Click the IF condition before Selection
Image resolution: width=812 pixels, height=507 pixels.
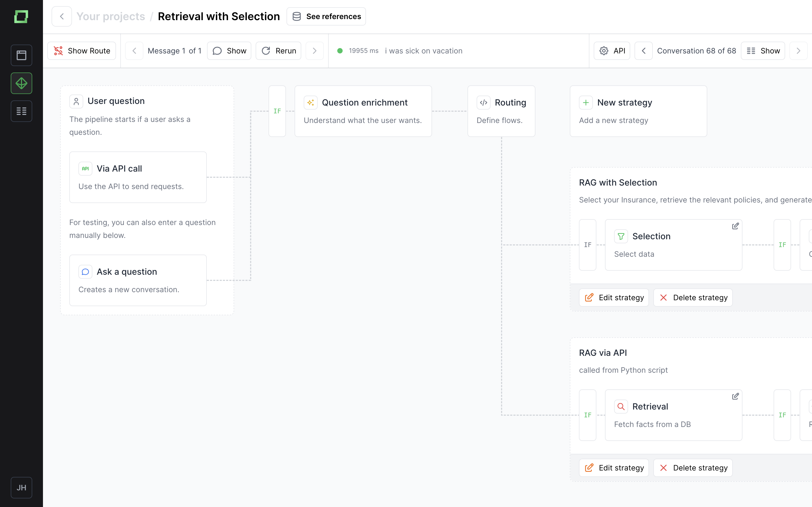coord(588,245)
